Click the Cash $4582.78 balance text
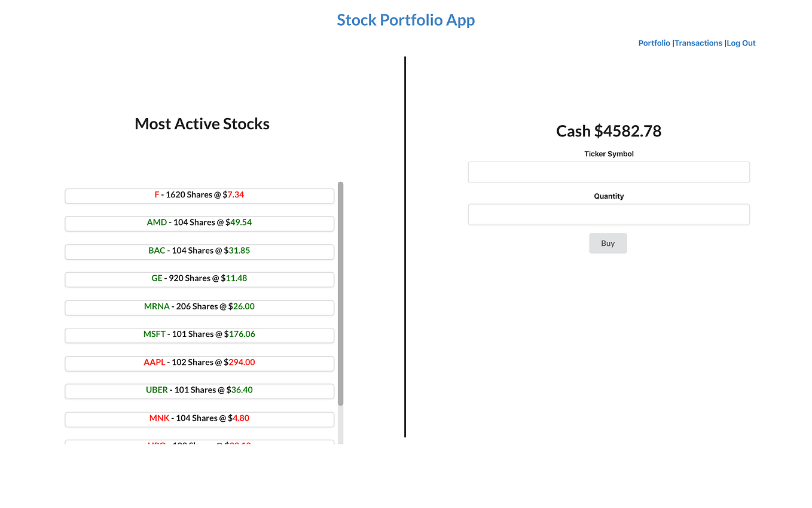Image resolution: width=812 pixels, height=508 pixels. click(608, 131)
